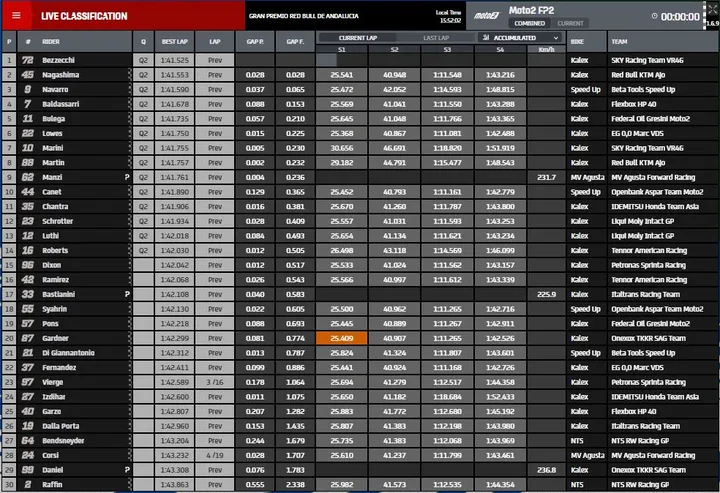Click the session timer clock icon
This screenshot has width=720, height=493.
pos(654,16)
